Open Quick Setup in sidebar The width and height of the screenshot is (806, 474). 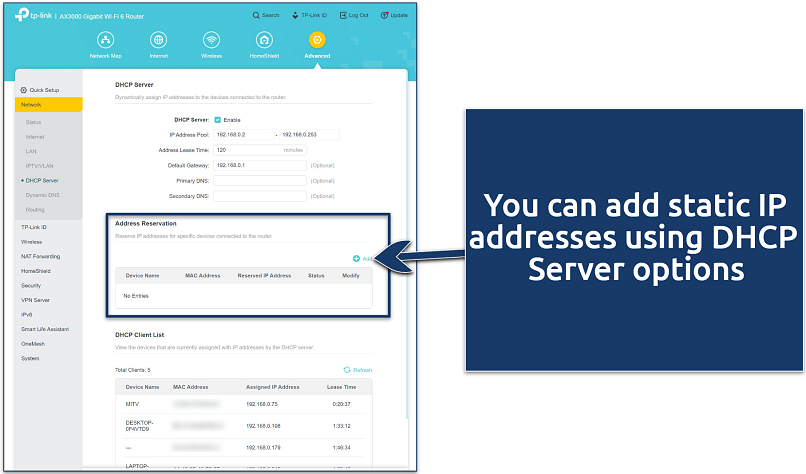point(45,90)
